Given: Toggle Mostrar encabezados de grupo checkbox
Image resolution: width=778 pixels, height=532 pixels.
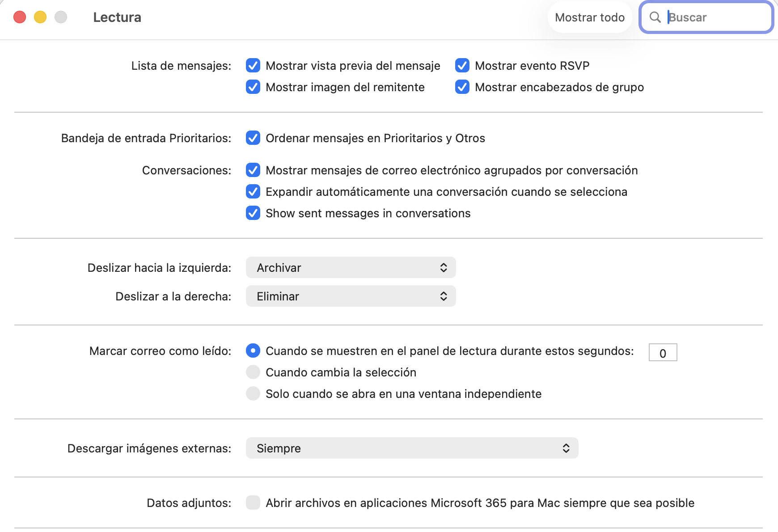Looking at the screenshot, I should click(x=462, y=87).
